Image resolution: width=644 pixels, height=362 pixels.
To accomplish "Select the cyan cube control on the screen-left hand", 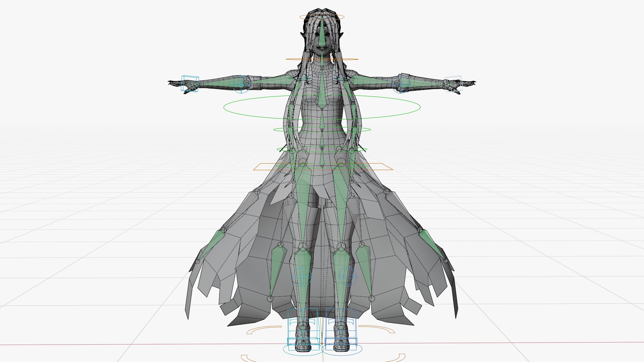I will (x=190, y=83).
